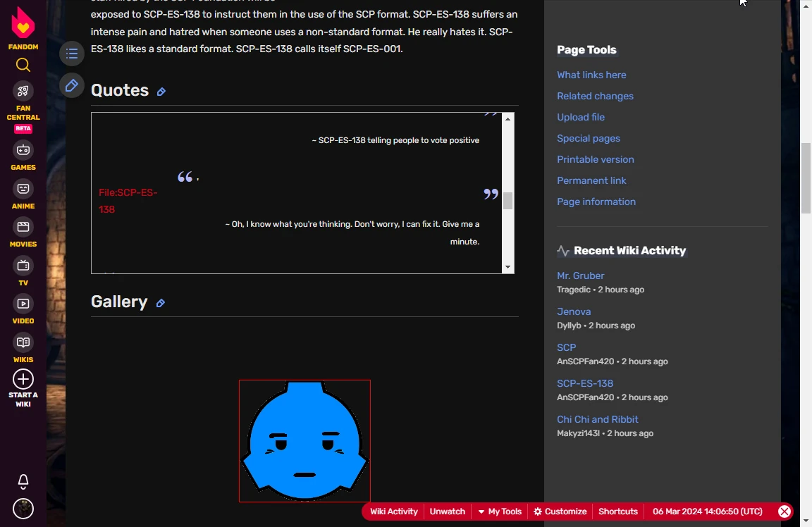Unwatch this wiki page
Screen dimensions: 812x527
447,512
